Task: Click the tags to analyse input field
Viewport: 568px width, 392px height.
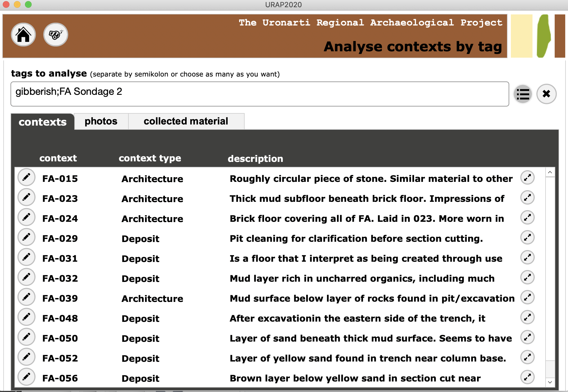Action: [260, 94]
